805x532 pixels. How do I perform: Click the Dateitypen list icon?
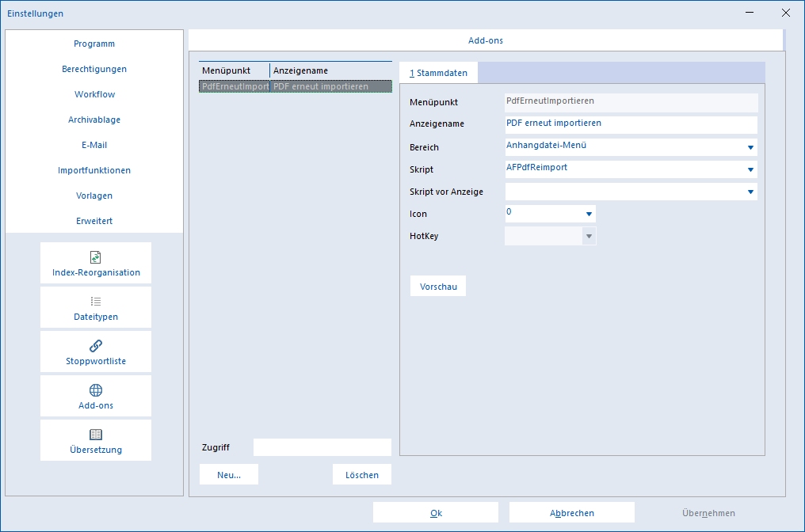96,302
